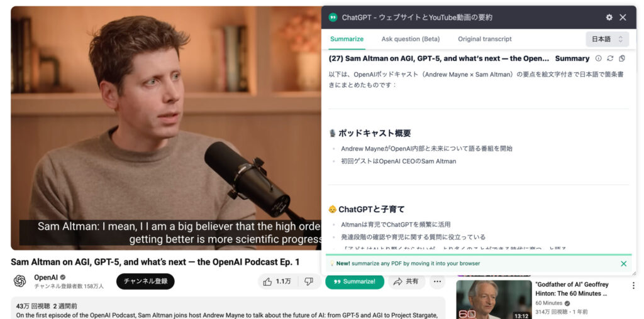
Task: Open the three-dot more actions menu
Action: (x=437, y=282)
